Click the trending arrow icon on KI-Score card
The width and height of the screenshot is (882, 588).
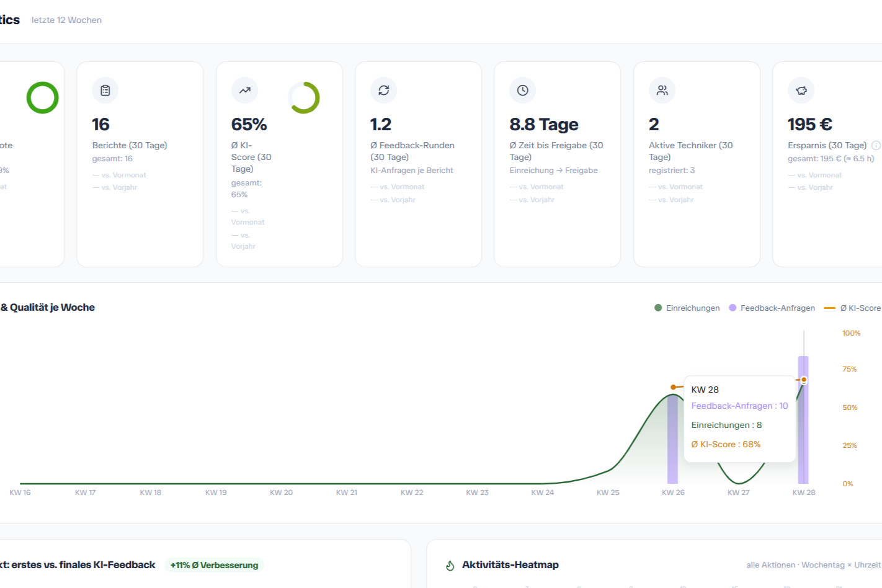pos(245,91)
